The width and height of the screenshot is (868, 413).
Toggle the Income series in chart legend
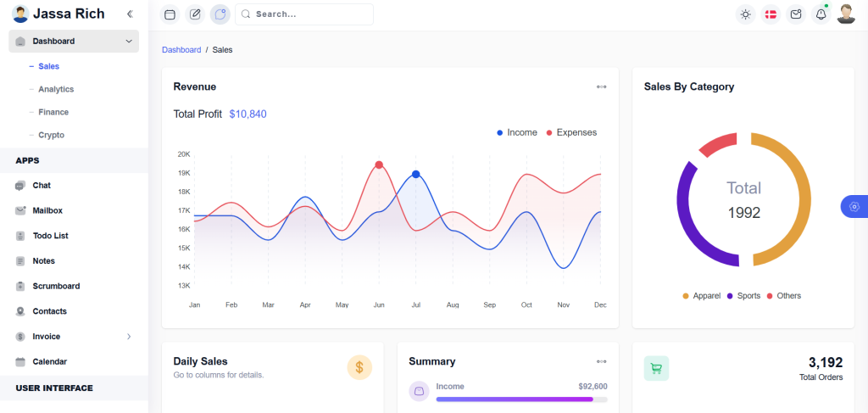click(x=517, y=133)
